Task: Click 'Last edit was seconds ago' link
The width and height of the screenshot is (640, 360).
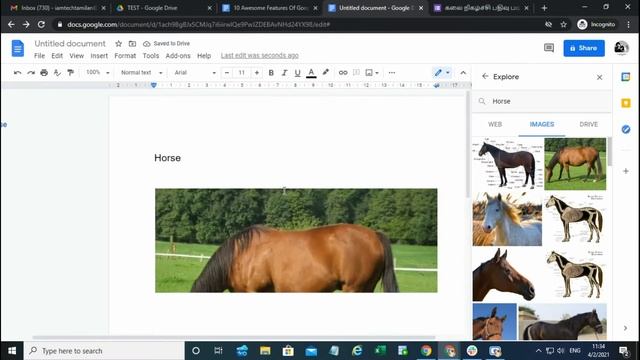Action: [260, 56]
